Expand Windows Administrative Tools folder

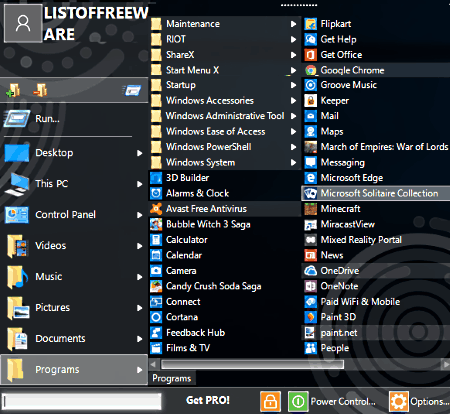(225, 116)
